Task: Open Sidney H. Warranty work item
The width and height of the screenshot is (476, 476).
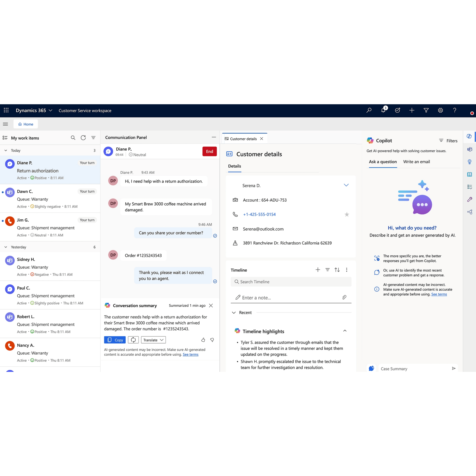Action: (50, 267)
